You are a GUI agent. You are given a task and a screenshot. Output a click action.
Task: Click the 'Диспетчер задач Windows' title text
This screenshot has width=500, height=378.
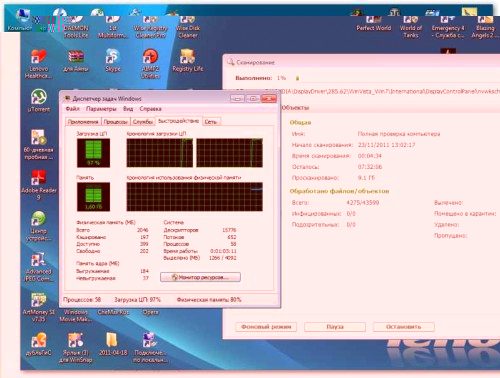click(107, 99)
